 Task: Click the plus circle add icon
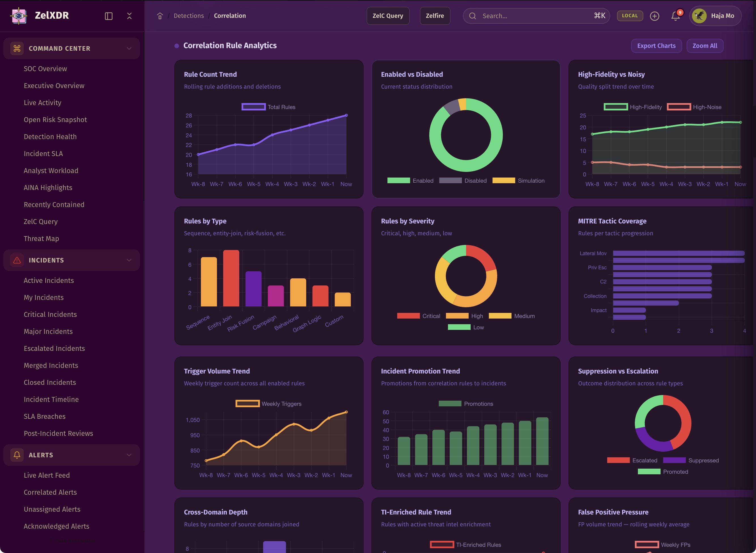click(654, 16)
